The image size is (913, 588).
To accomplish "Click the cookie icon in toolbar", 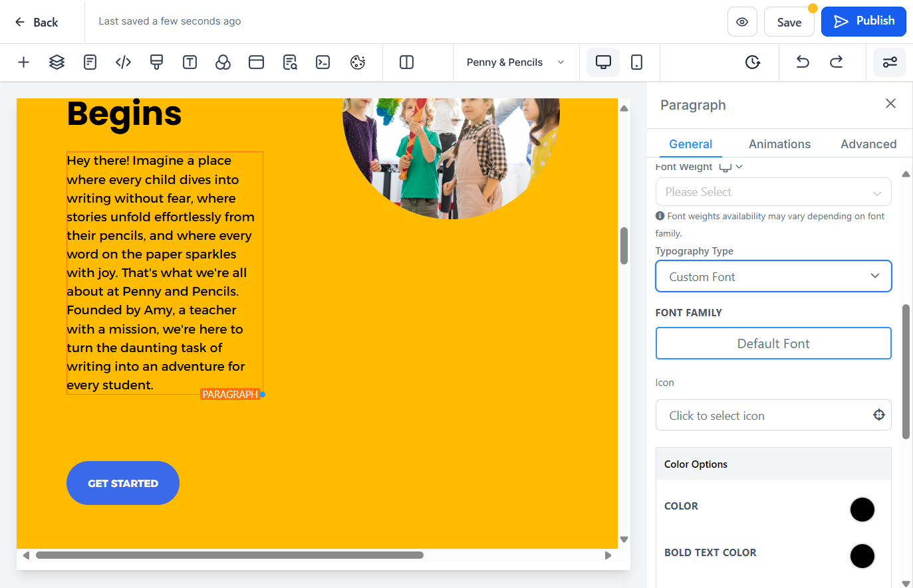I will point(358,62).
